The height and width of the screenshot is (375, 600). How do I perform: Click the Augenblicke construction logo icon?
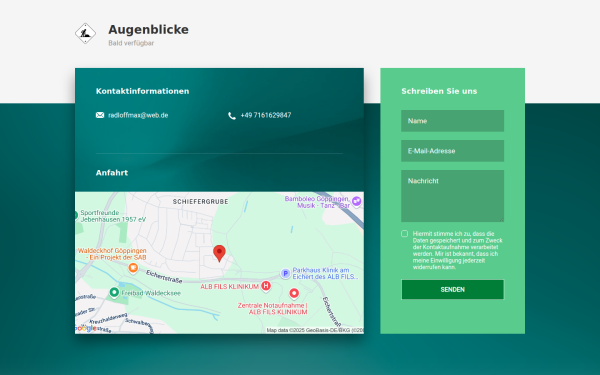[x=85, y=33]
